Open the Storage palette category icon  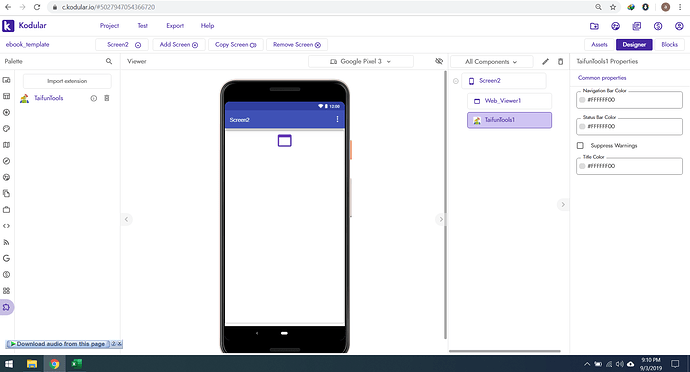tap(7, 194)
